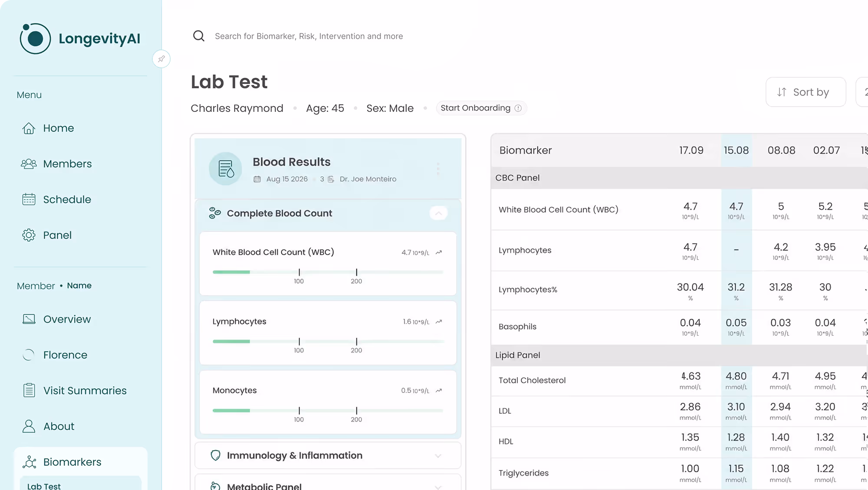
Task: Click the Start Onboarding button
Action: (x=481, y=108)
